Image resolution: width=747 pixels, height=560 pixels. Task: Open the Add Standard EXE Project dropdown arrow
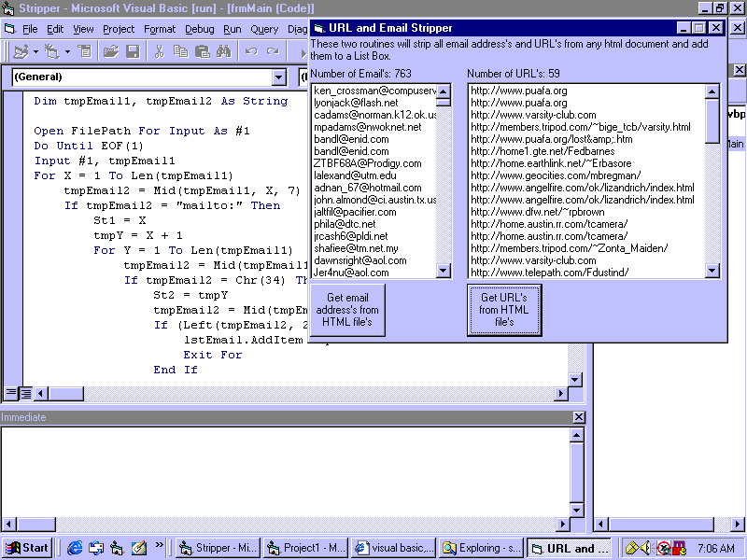coord(34,51)
